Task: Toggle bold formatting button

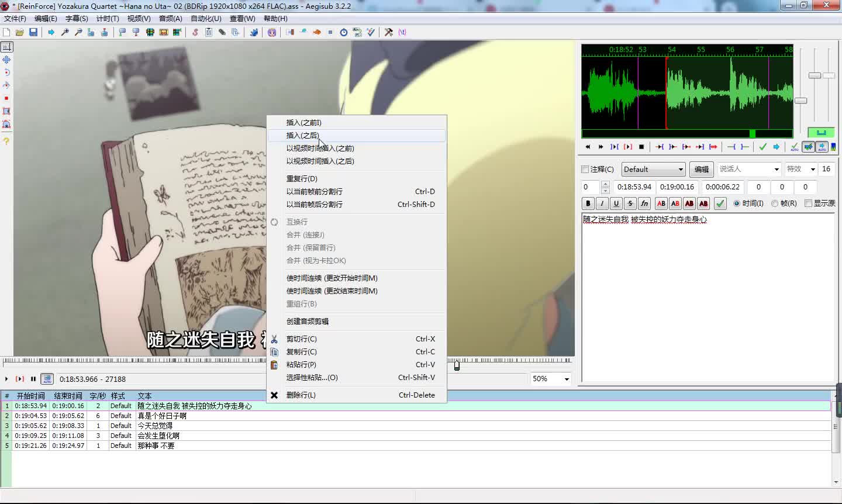Action: [x=588, y=203]
